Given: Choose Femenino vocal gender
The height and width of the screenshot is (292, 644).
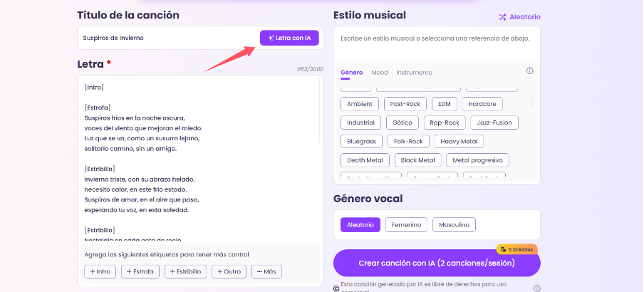Looking at the screenshot, I should coord(406,225).
